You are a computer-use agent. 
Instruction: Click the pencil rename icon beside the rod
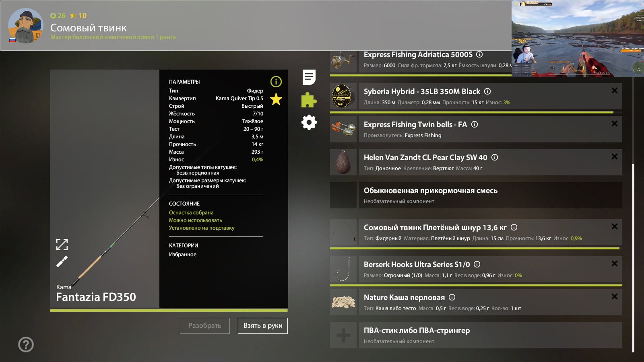coord(62,262)
